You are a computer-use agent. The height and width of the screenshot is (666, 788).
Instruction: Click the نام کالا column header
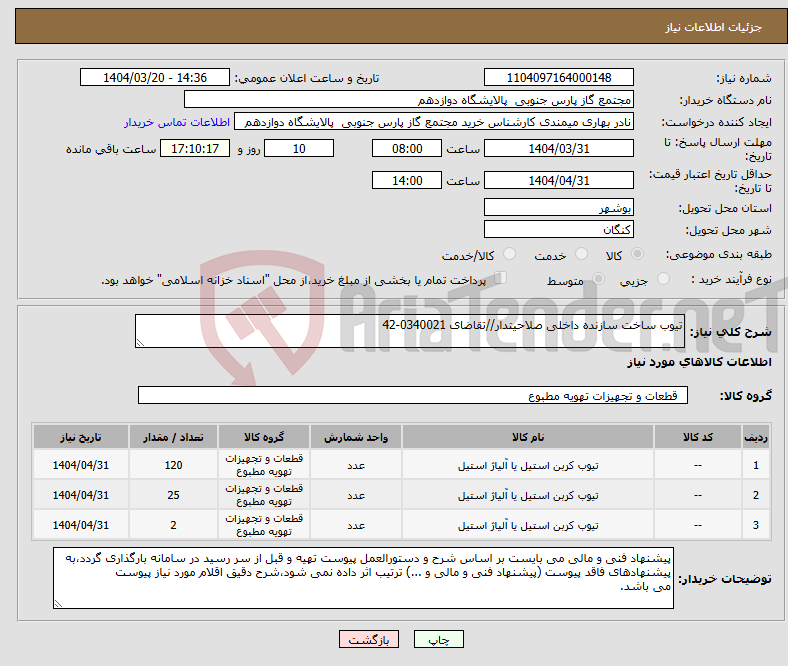(x=528, y=437)
